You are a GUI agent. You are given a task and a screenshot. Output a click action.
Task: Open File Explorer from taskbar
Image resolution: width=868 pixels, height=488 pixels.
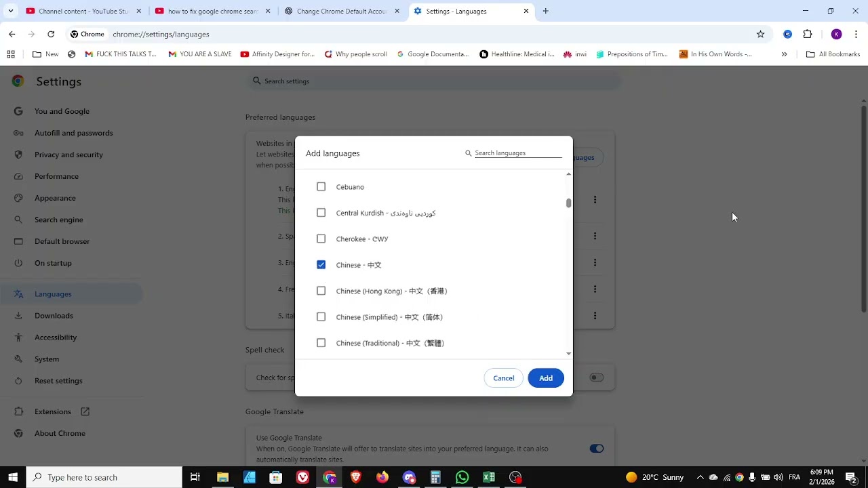pos(222,477)
